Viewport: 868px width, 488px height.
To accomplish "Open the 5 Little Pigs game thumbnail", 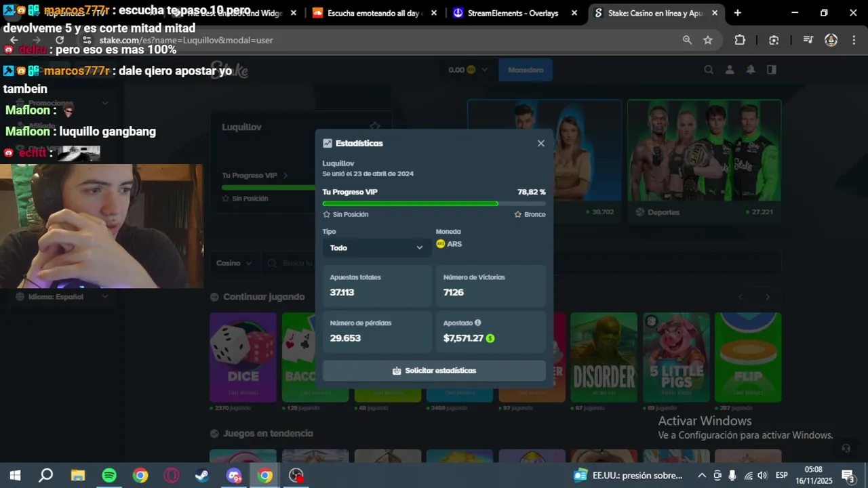I will click(676, 357).
